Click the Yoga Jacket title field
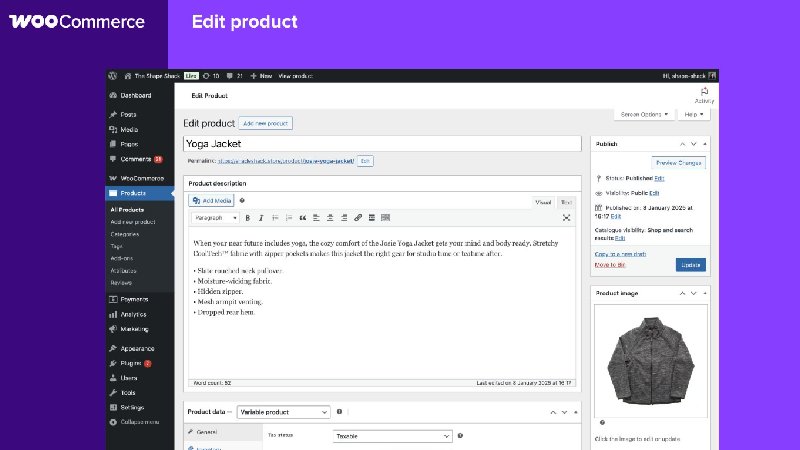Image resolution: width=800 pixels, height=450 pixels. [x=382, y=143]
